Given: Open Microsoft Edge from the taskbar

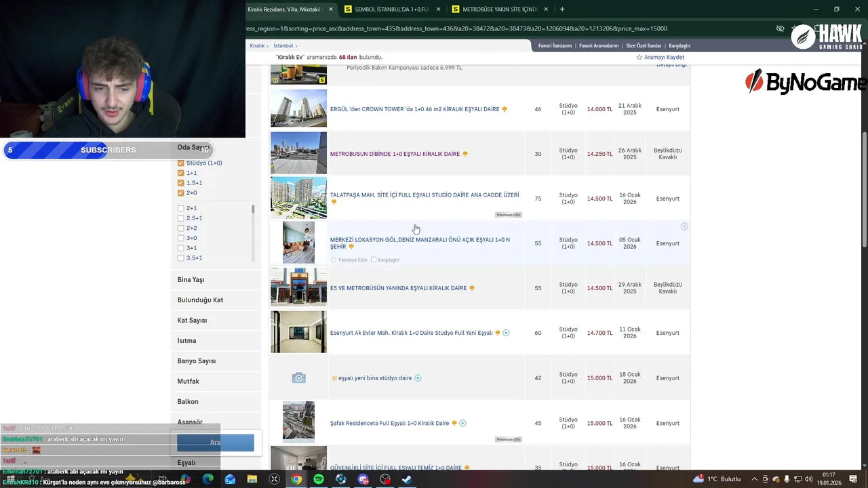Looking at the screenshot, I should click(x=208, y=479).
